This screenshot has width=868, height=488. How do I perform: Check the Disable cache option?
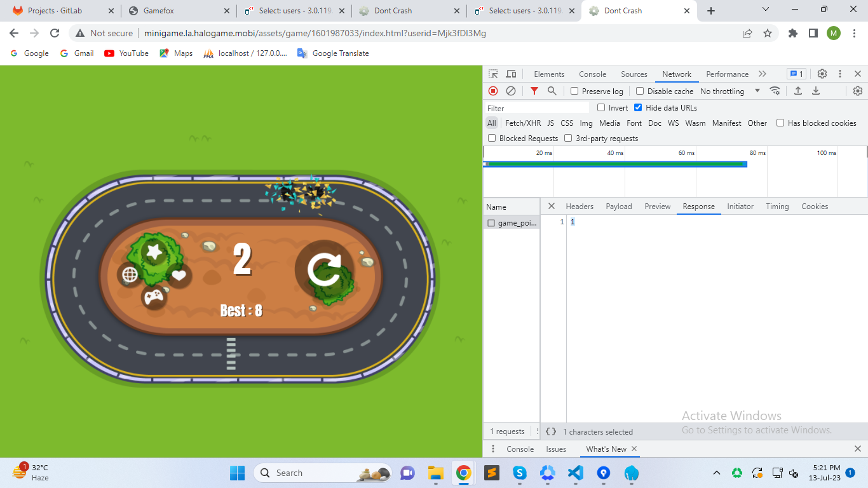pyautogui.click(x=640, y=91)
